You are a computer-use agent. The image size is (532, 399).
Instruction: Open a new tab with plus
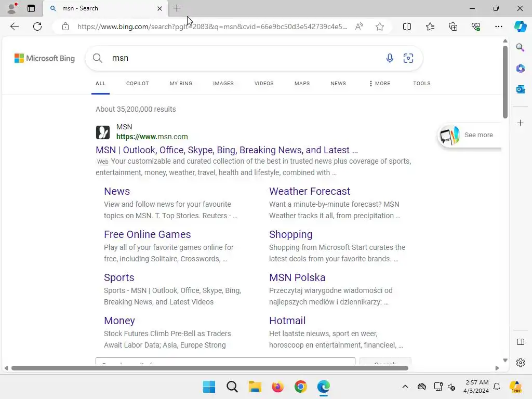pos(177,8)
